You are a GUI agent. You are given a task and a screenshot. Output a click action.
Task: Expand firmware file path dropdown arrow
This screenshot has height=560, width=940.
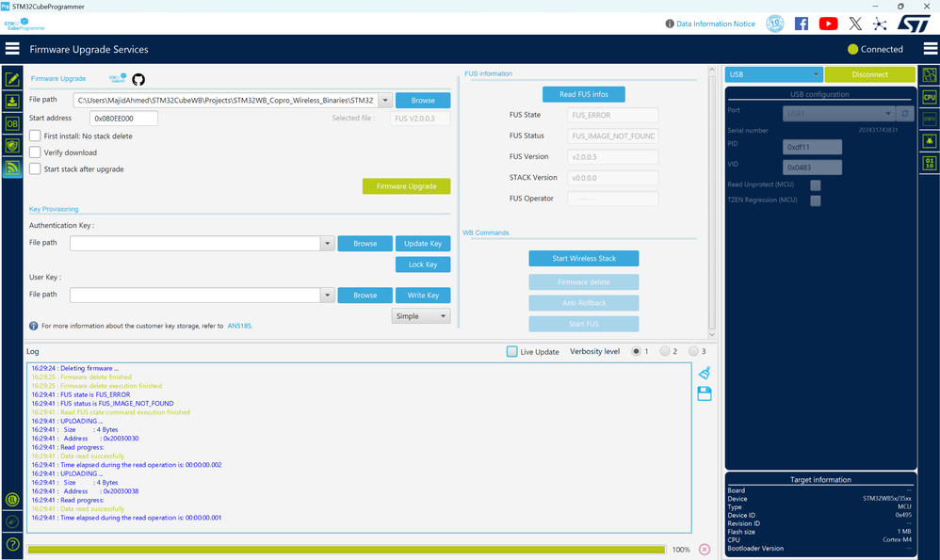click(385, 100)
